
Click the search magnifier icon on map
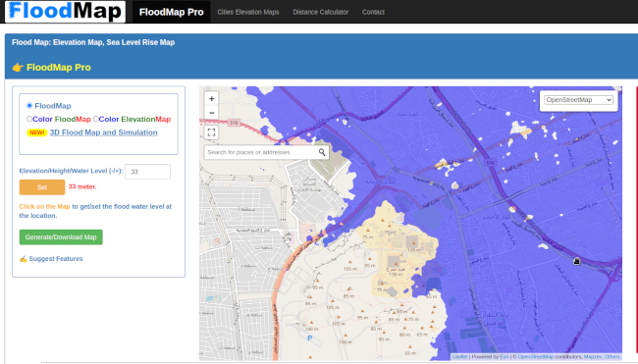click(322, 152)
